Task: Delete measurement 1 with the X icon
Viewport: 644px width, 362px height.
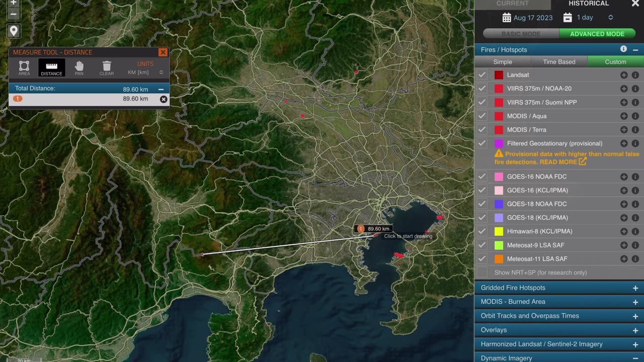Action: coord(164,99)
